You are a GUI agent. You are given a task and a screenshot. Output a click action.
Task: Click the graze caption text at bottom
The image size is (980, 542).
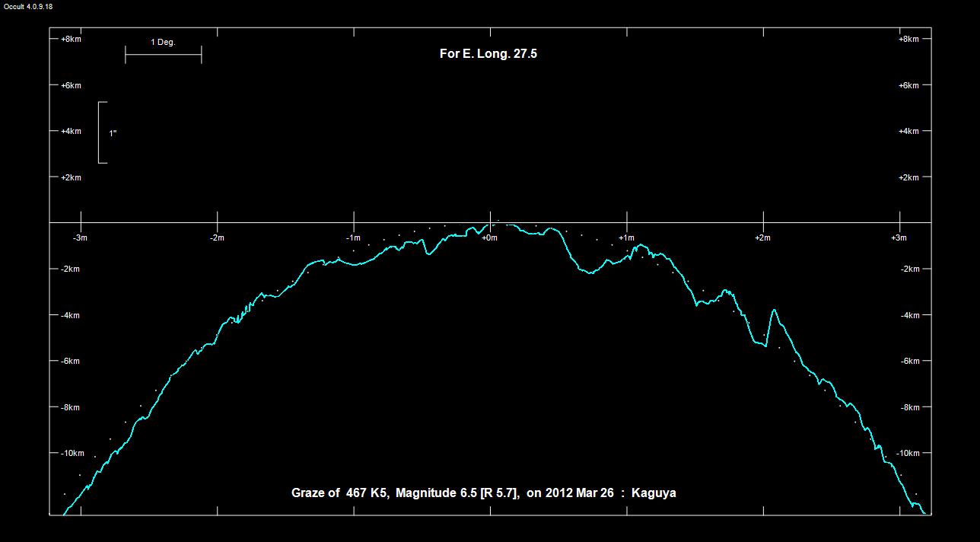[483, 493]
